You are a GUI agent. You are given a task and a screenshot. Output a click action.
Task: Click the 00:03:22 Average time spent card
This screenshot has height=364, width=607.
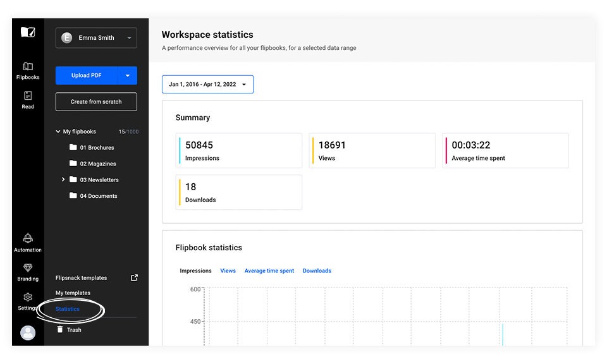505,150
